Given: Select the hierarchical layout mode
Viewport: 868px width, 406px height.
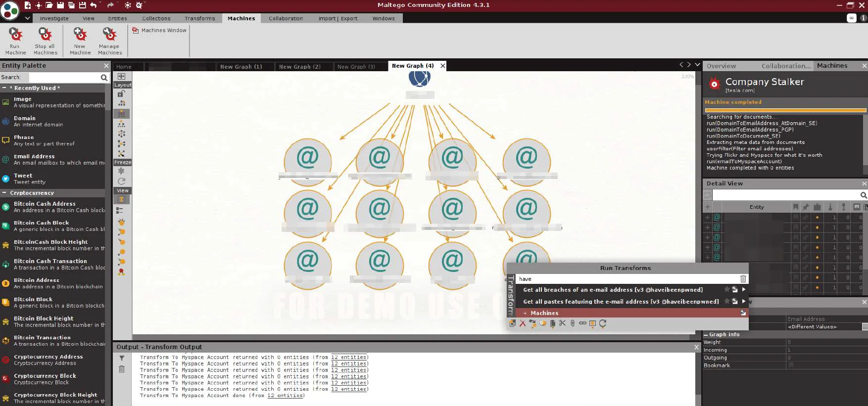Looking at the screenshot, I should [x=121, y=124].
